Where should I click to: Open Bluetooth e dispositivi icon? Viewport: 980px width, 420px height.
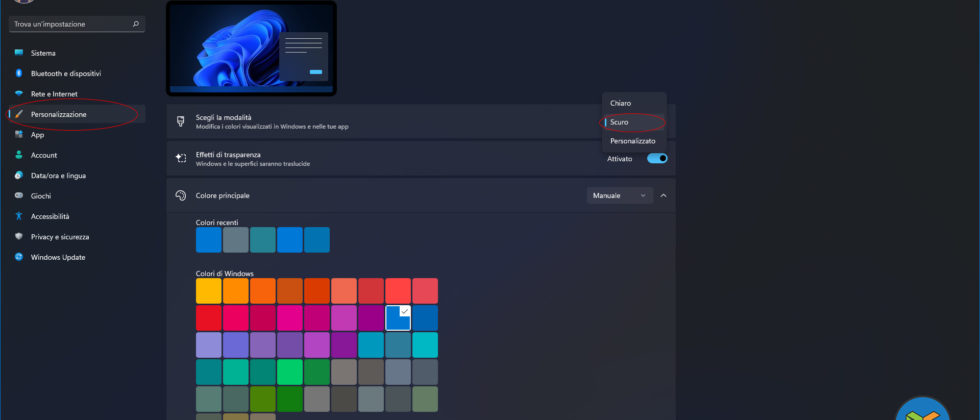click(18, 73)
